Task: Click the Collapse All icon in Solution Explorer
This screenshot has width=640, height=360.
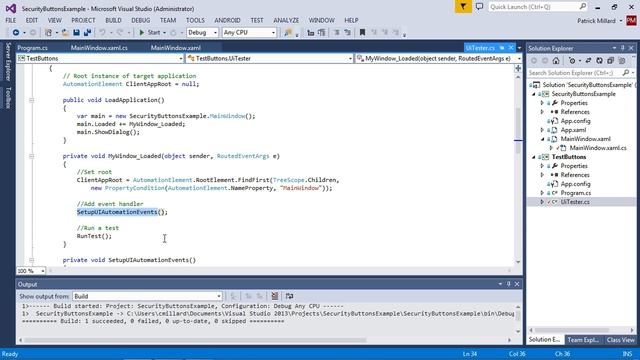Action: click(x=611, y=61)
